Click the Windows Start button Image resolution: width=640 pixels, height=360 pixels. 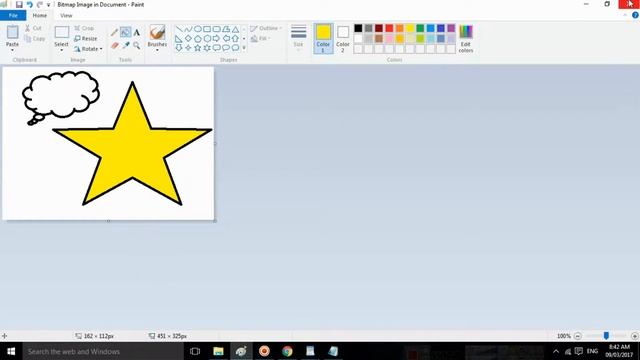pyautogui.click(x=11, y=351)
